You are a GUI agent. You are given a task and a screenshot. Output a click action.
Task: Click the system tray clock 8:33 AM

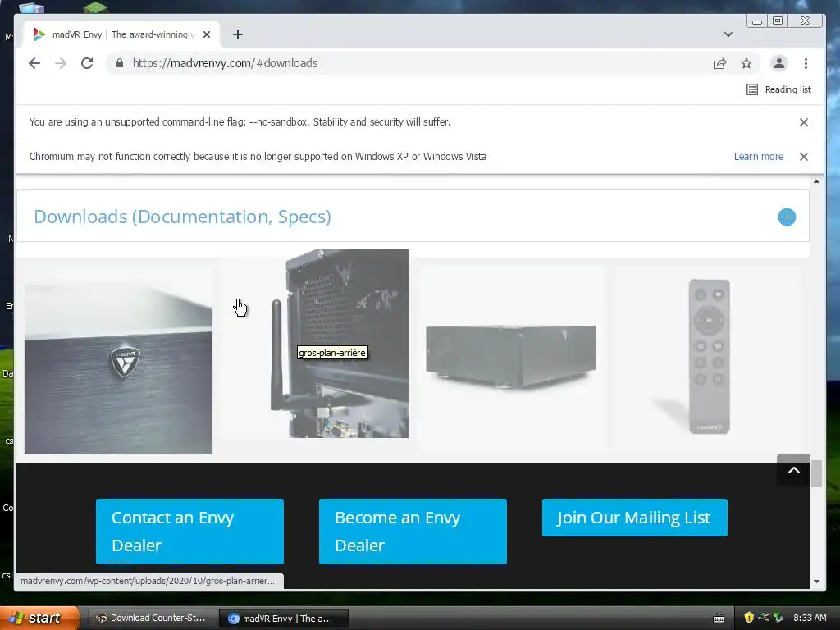coord(810,618)
